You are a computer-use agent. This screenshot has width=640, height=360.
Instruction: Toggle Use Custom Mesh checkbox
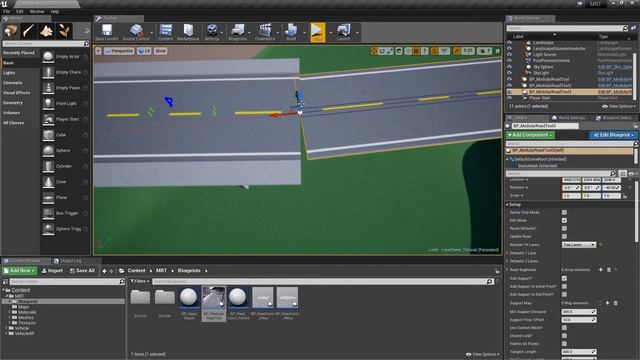tap(564, 328)
